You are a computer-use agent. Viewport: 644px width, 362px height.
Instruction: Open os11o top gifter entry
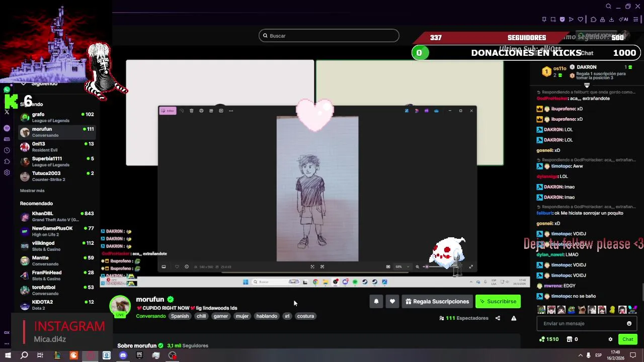(x=553, y=71)
